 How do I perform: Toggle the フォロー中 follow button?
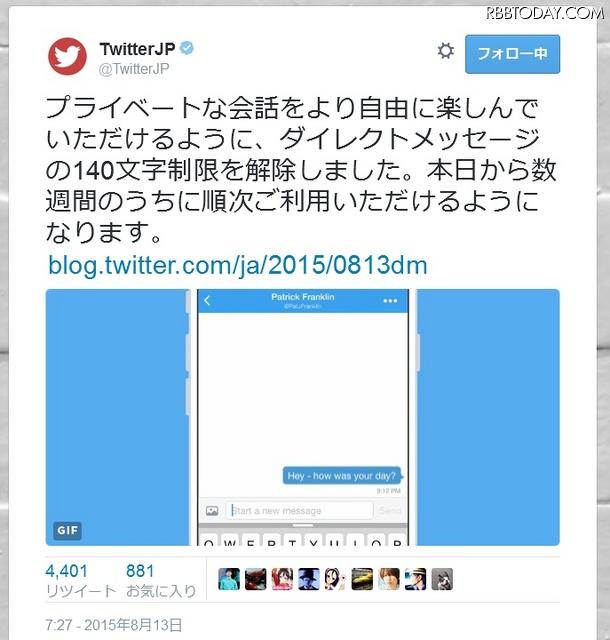point(512,54)
